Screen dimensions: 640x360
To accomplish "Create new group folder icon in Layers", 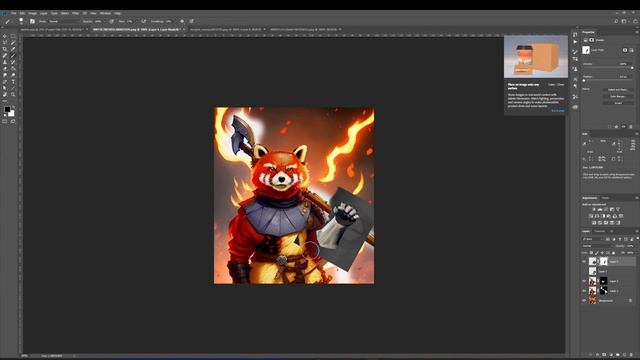I will [x=618, y=355].
